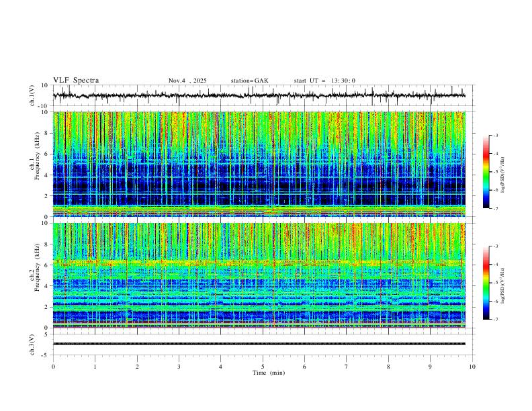
Task: Click the 'Time (min)' axis title
Action: click(x=269, y=373)
